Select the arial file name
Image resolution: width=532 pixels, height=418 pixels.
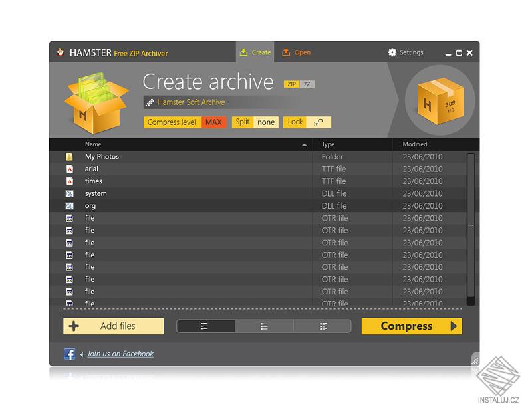point(92,169)
